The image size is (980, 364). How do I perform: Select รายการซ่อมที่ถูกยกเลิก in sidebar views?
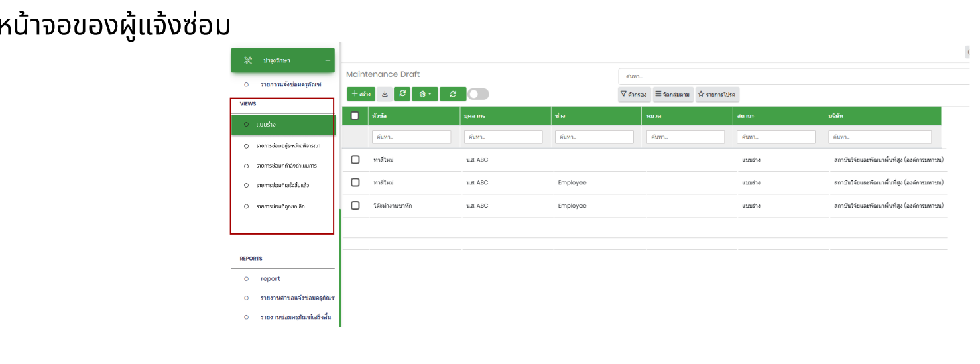coord(280,206)
